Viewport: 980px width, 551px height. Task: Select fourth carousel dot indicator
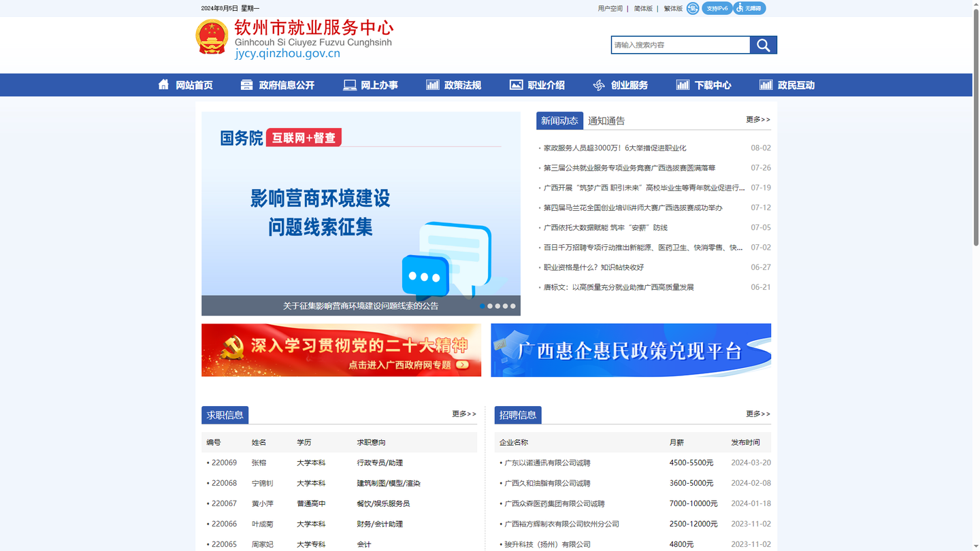[x=505, y=306]
